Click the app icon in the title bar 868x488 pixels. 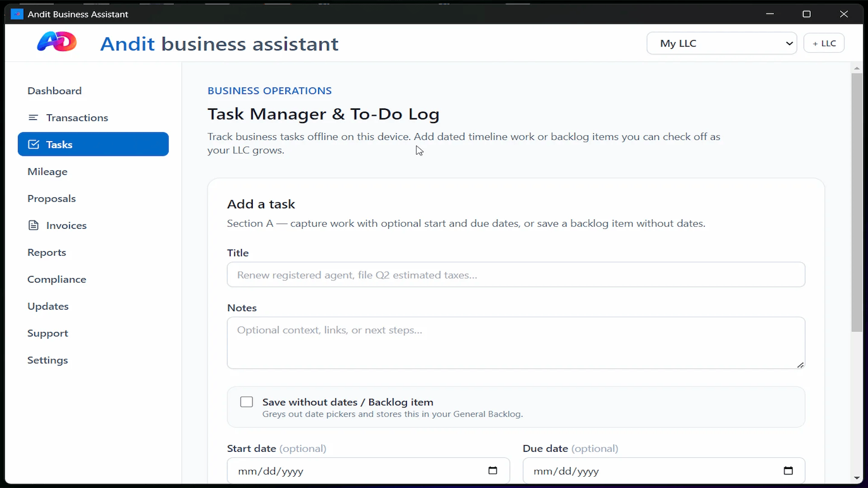pyautogui.click(x=17, y=14)
